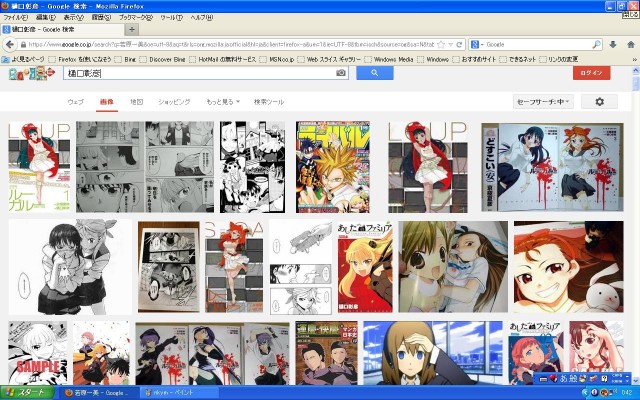Open the セーフサーチ dropdown
Viewport: 640px width, 400px height.
[x=543, y=102]
